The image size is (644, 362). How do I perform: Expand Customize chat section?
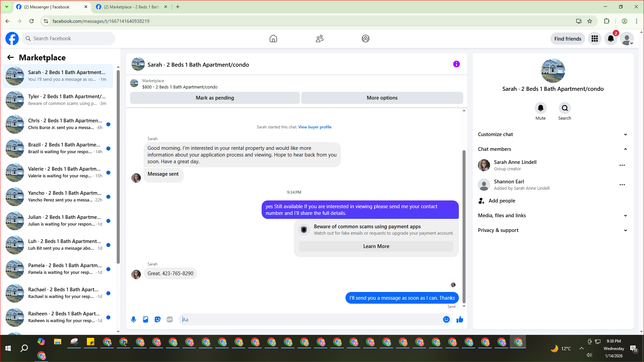coord(553,134)
